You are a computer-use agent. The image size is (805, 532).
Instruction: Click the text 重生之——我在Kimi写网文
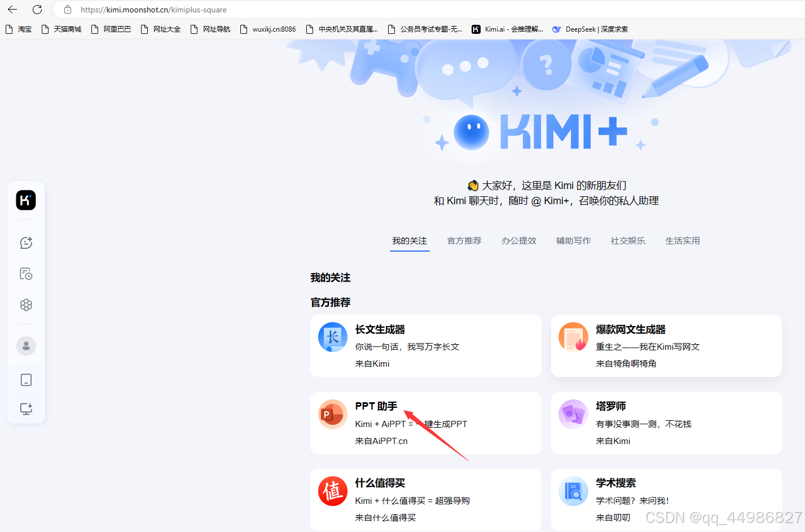(648, 347)
